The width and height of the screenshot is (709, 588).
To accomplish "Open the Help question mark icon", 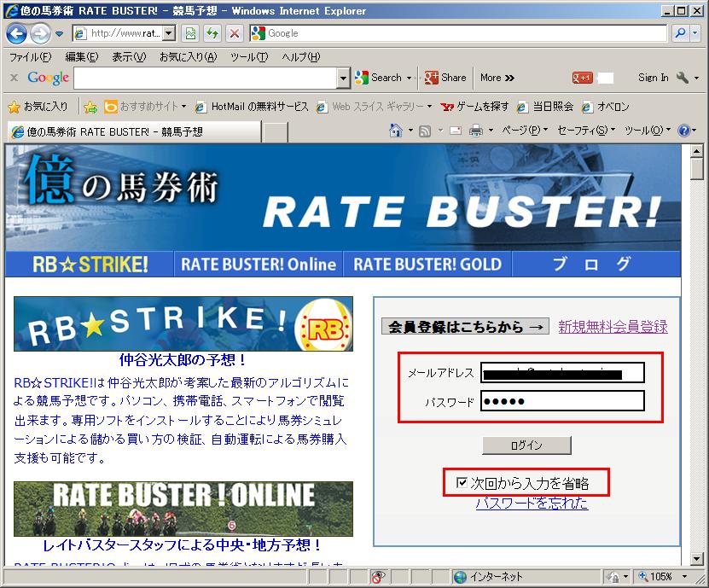I will click(x=683, y=131).
